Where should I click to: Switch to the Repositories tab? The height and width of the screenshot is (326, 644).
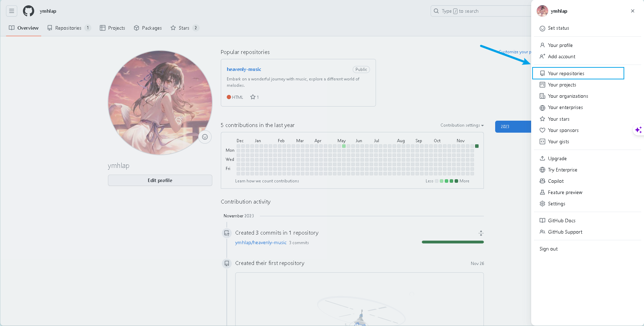pos(68,28)
